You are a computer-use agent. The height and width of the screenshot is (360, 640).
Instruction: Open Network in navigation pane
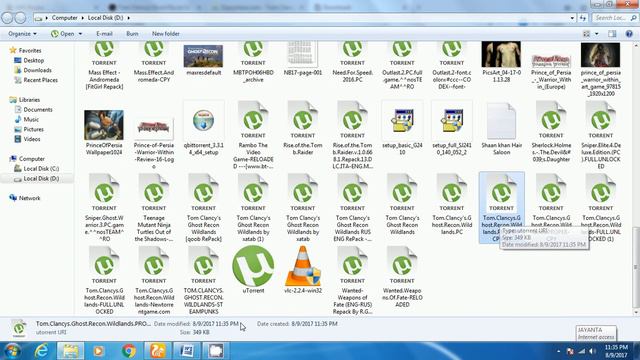29,198
